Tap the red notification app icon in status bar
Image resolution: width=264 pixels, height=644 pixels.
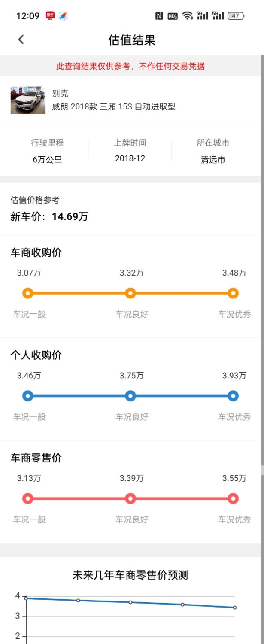click(50, 16)
